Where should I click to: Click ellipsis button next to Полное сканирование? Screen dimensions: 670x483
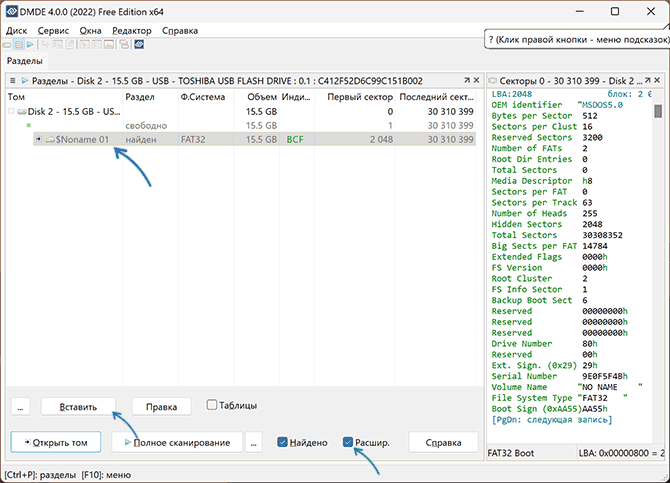pyautogui.click(x=253, y=442)
